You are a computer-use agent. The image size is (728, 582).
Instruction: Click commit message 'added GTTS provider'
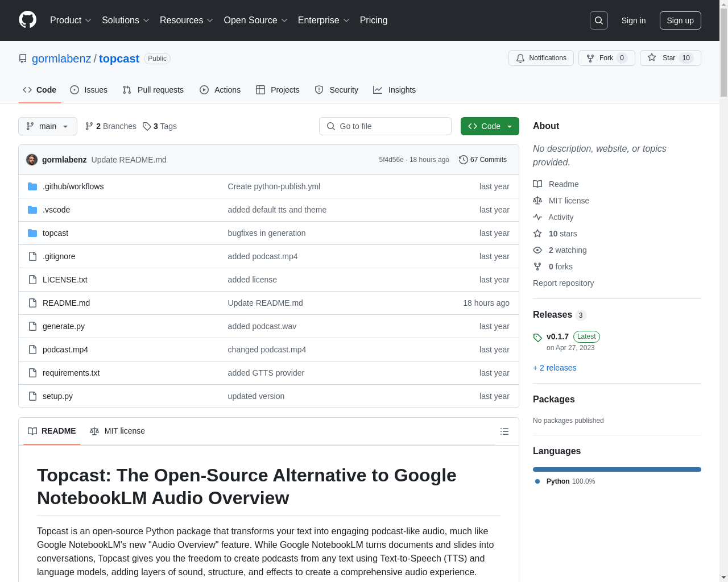266,373
